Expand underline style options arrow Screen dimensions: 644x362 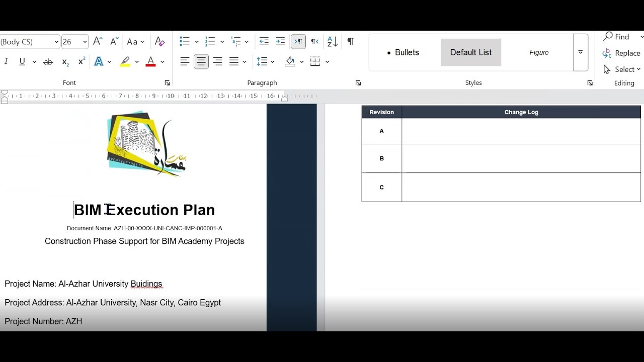coord(34,62)
